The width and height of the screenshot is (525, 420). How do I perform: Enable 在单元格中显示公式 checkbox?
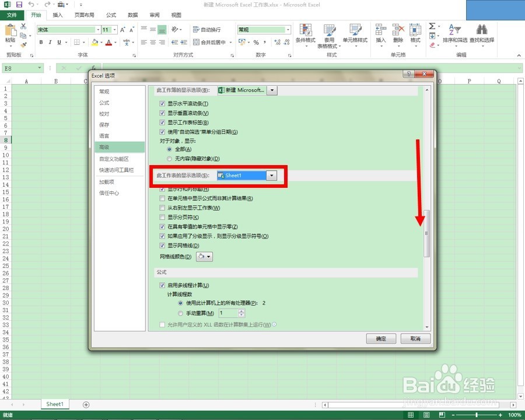[x=162, y=198]
